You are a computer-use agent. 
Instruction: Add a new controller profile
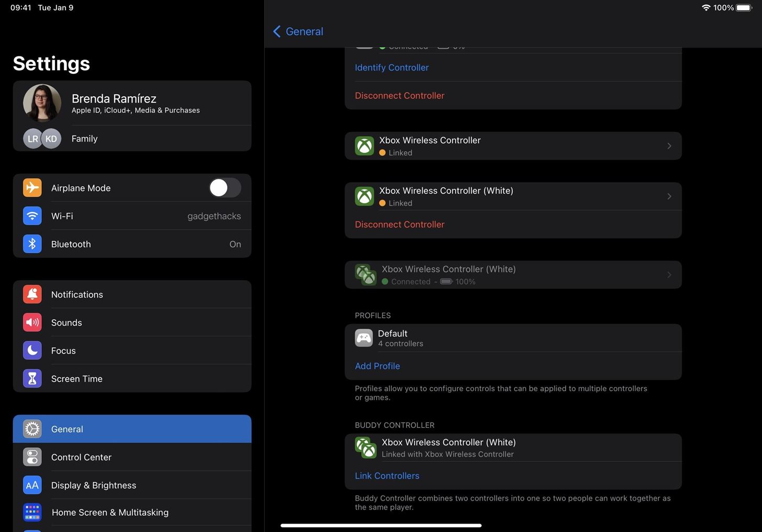coord(377,366)
